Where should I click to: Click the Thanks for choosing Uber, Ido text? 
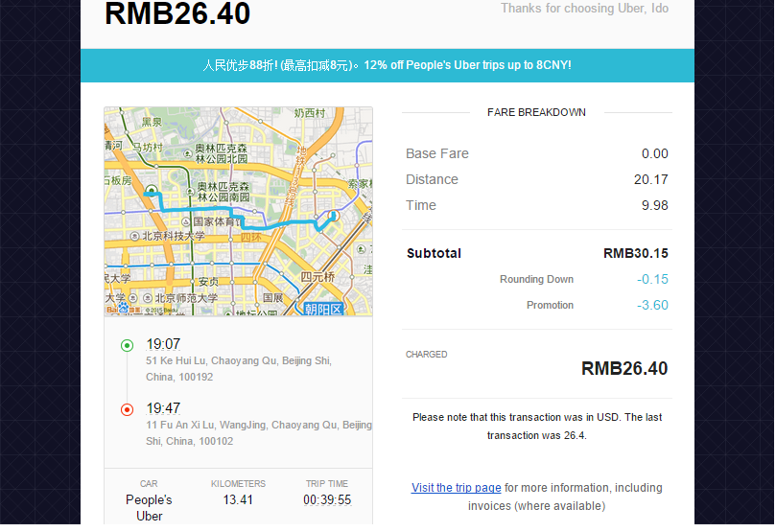coord(584,9)
